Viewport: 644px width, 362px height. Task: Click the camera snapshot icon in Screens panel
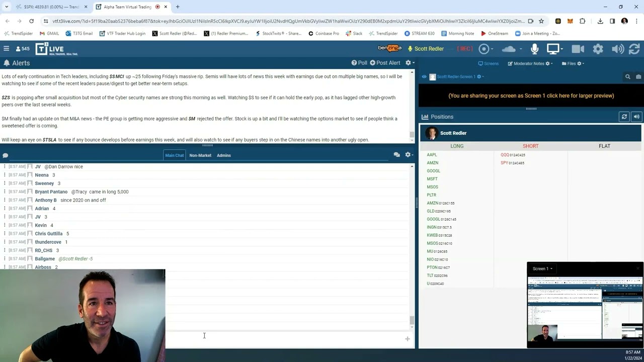tap(638, 77)
